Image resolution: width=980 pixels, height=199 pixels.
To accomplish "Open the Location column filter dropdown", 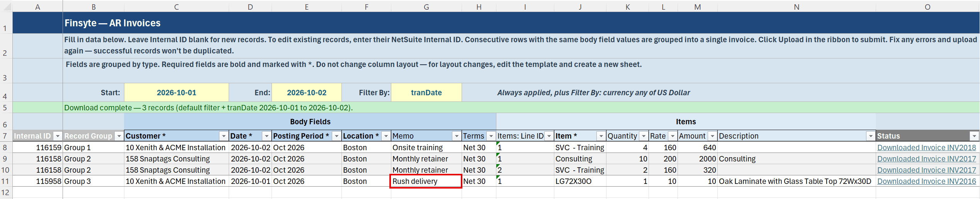I will pos(386,136).
